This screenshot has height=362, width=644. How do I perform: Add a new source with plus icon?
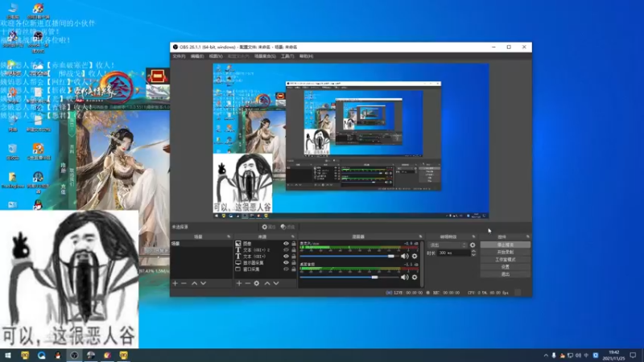coord(239,283)
